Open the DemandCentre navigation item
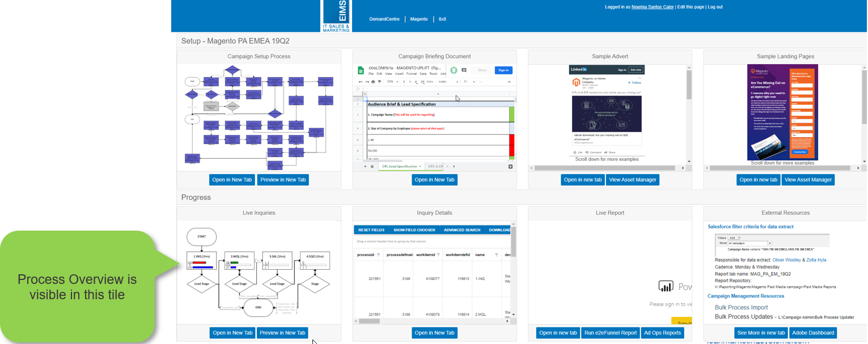 coord(384,19)
